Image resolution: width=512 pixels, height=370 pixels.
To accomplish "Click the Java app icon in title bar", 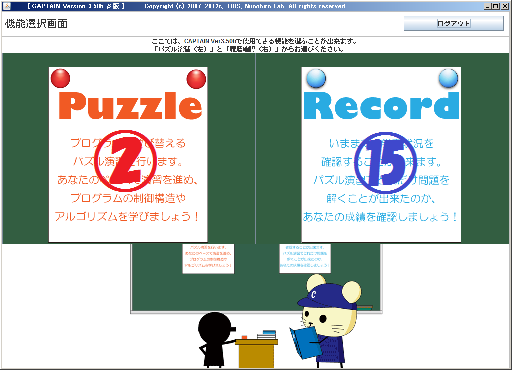I will (6, 6).
